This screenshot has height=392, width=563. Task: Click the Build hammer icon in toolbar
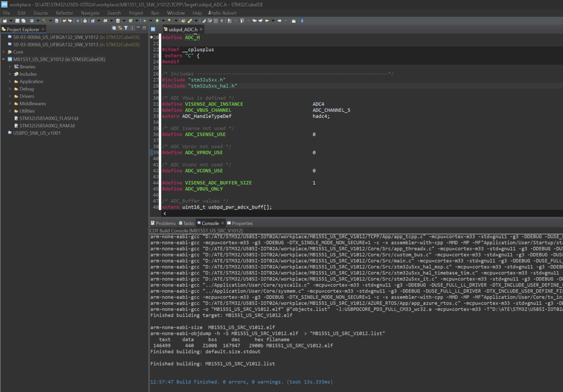(x=44, y=21)
